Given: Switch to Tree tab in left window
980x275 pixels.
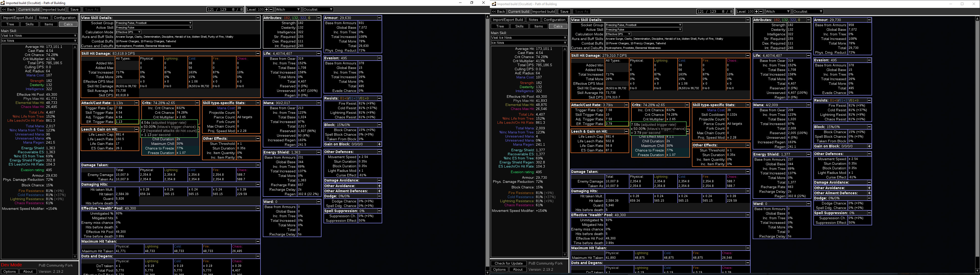Looking at the screenshot, I should (10, 24).
